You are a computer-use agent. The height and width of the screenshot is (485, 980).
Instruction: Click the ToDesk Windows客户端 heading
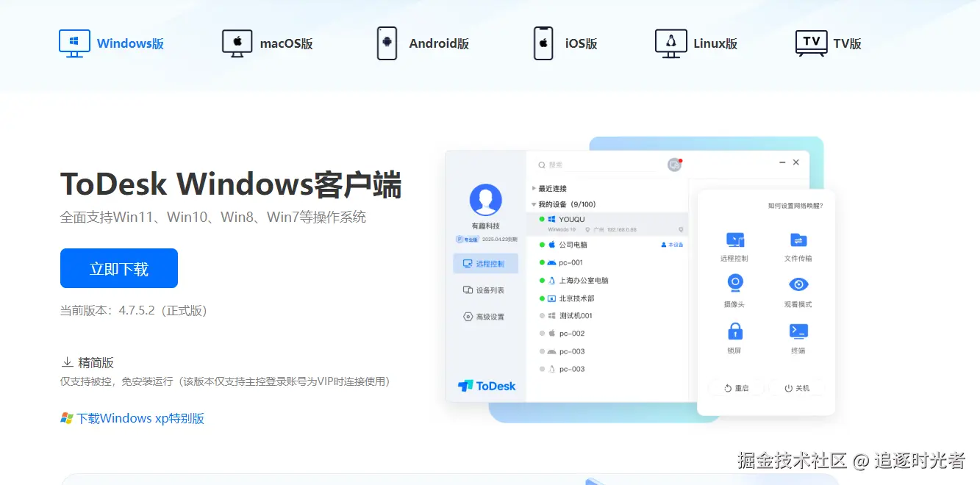[231, 184]
